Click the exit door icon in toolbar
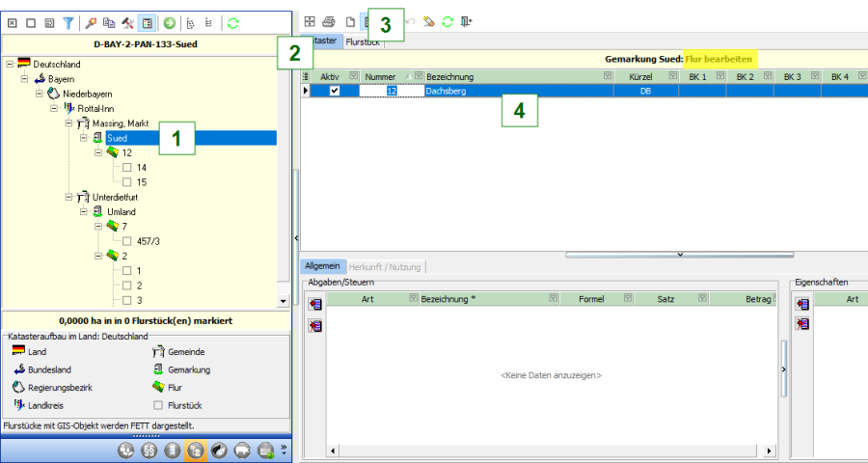The image size is (868, 463). (467, 21)
